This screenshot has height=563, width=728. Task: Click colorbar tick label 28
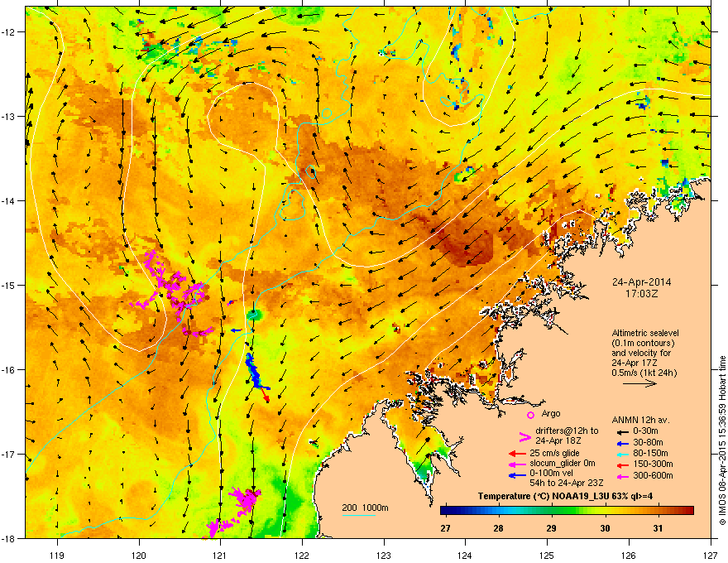pos(498,528)
